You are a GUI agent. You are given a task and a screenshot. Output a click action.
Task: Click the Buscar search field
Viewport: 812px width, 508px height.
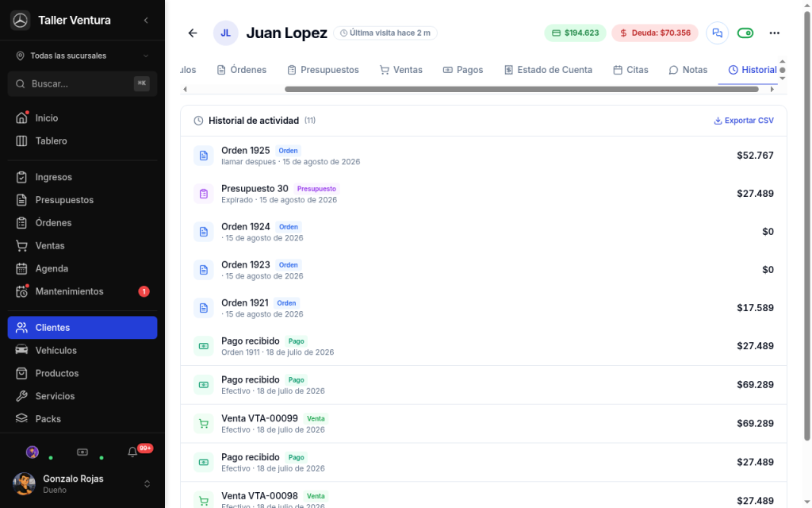tap(82, 84)
